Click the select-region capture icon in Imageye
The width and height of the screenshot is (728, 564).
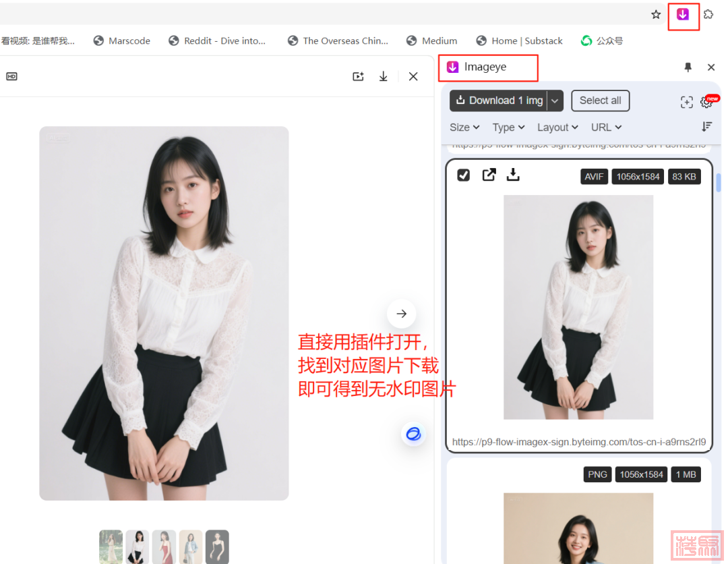[686, 102]
